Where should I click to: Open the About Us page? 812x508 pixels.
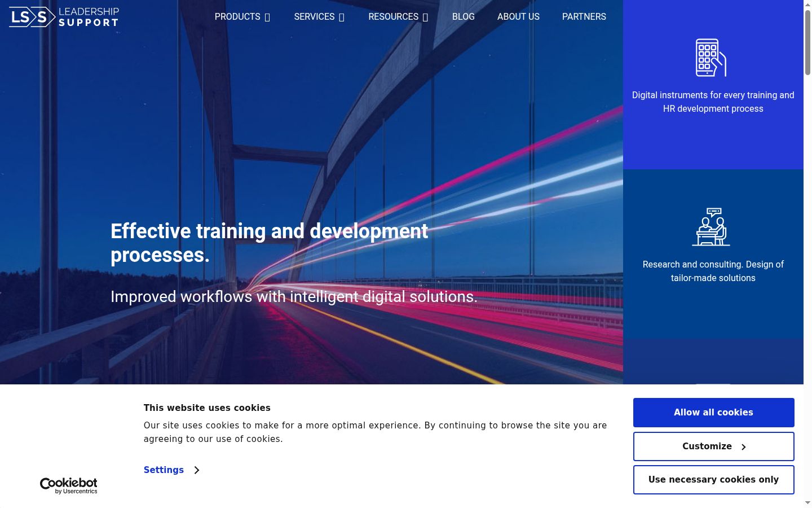pos(518,17)
